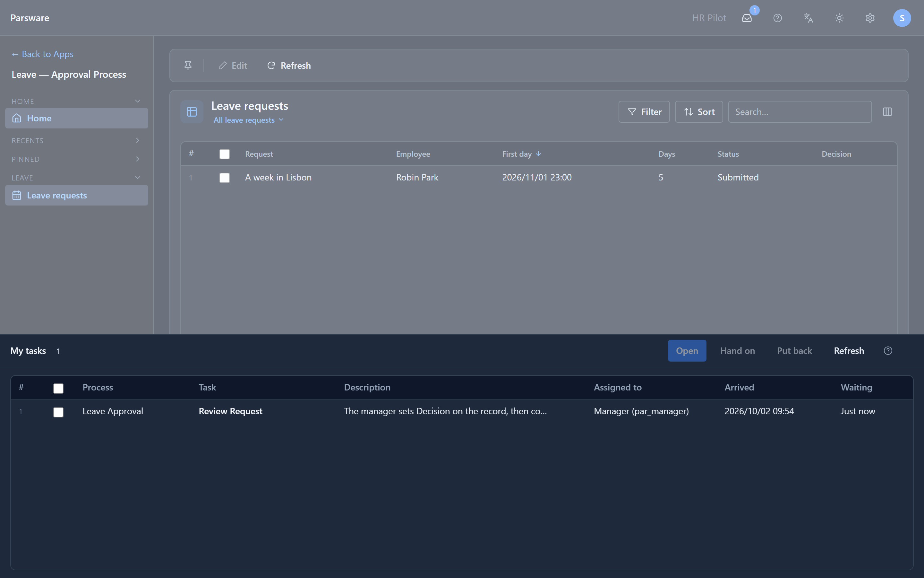Image resolution: width=924 pixels, height=578 pixels.
Task: Open the language translation icon
Action: point(808,18)
